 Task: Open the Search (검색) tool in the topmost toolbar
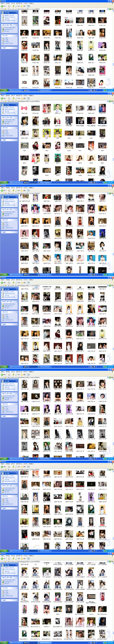[x=17, y=6]
